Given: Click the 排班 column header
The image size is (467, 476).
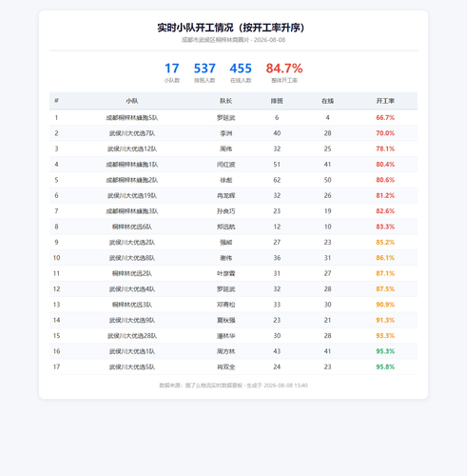Looking at the screenshot, I should 277,101.
